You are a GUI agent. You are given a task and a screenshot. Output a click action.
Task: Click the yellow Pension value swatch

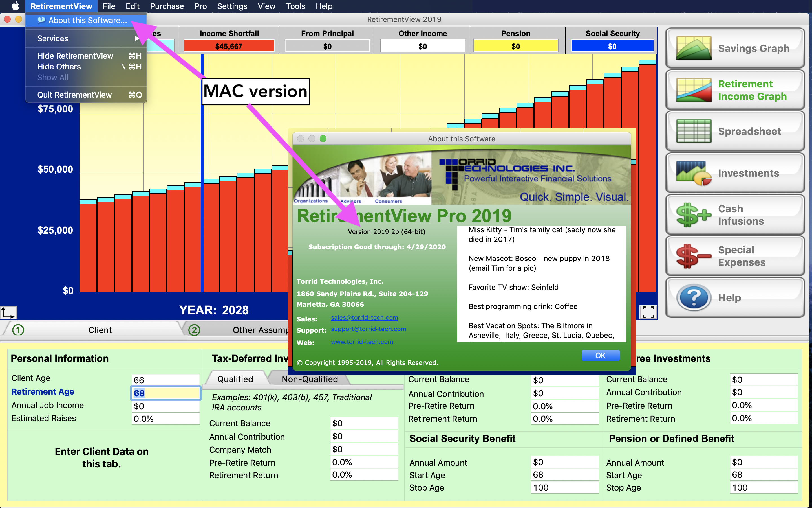516,46
